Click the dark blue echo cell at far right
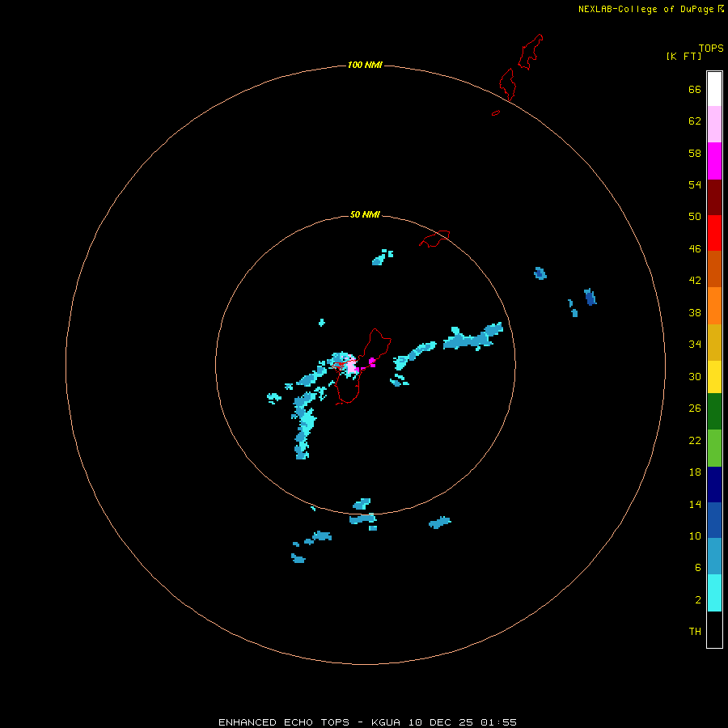This screenshot has height=728, width=728. click(590, 297)
